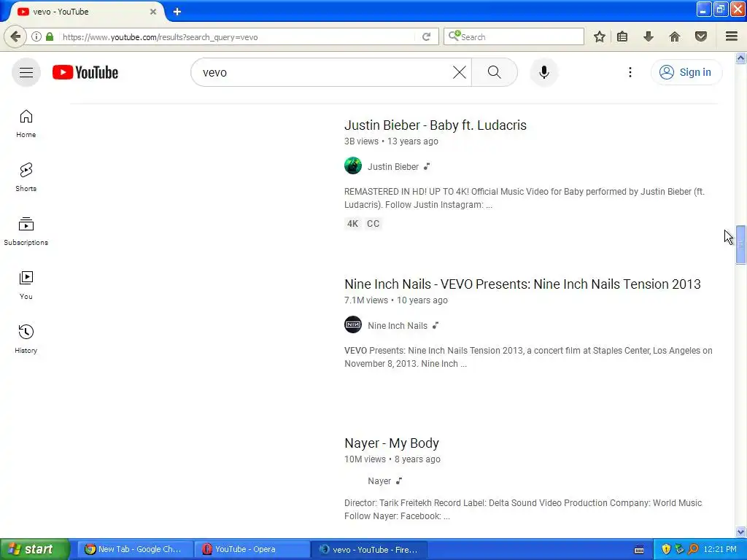
Task: Open Firefox downloads arrow
Action: 649,36
